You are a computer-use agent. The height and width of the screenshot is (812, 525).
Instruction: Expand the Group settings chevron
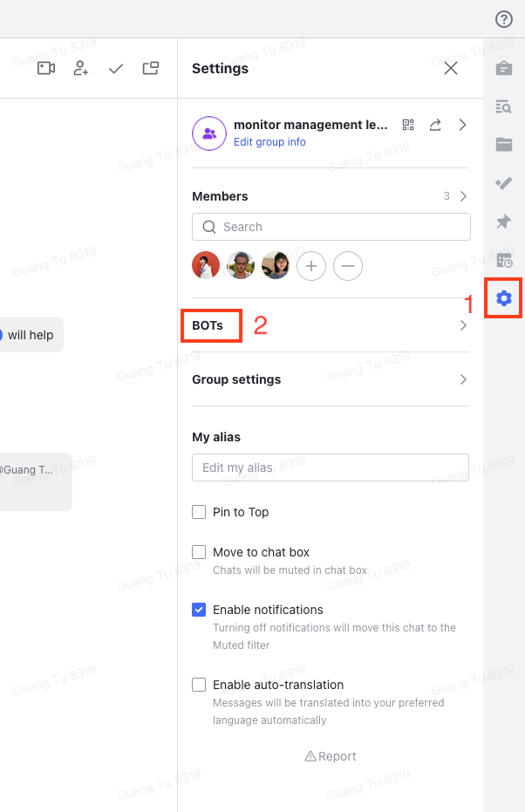click(463, 379)
